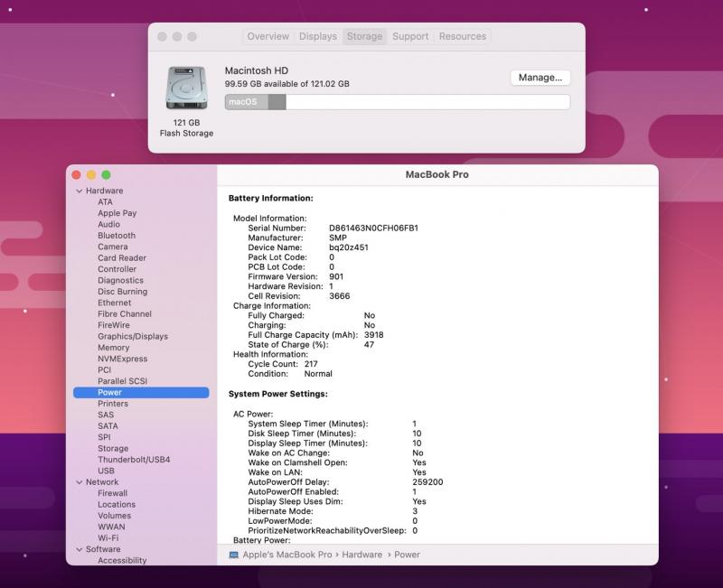This screenshot has width=723, height=588.
Task: Open the Displays tab
Action: [317, 37]
